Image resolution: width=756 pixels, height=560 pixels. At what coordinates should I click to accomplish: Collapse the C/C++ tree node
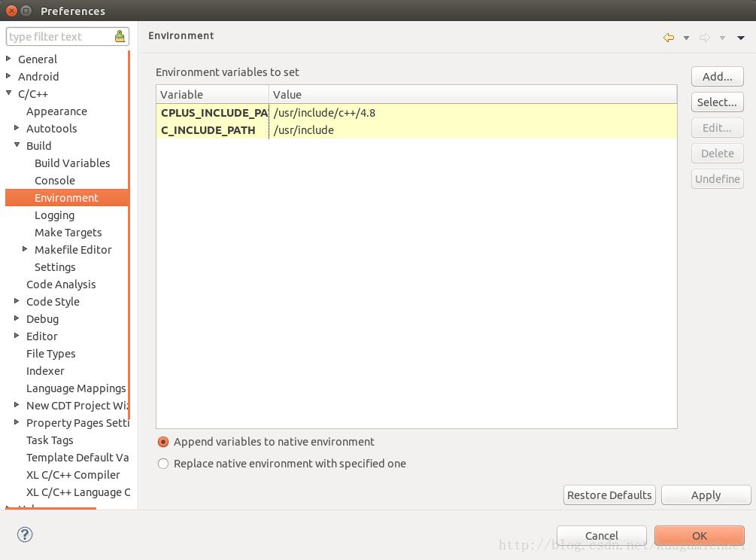[x=8, y=93]
